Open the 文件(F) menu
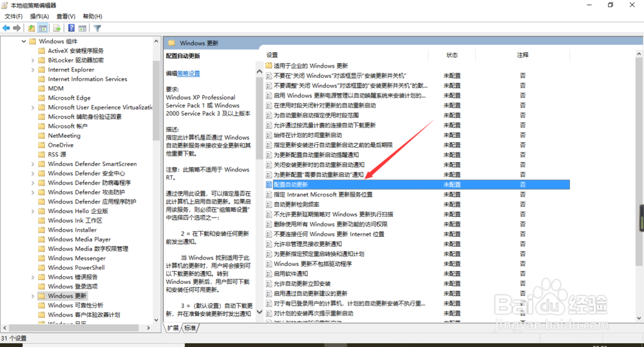This screenshot has height=347, width=644. click(x=14, y=17)
